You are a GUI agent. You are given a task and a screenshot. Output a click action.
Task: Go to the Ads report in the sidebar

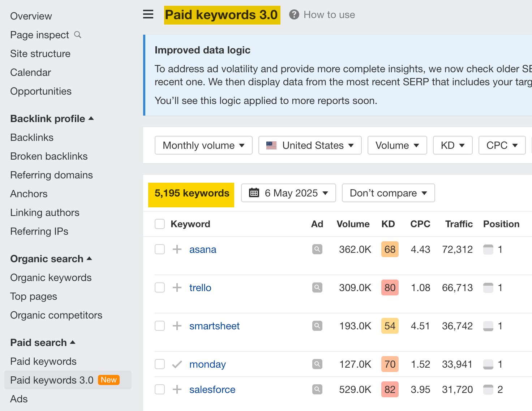19,399
